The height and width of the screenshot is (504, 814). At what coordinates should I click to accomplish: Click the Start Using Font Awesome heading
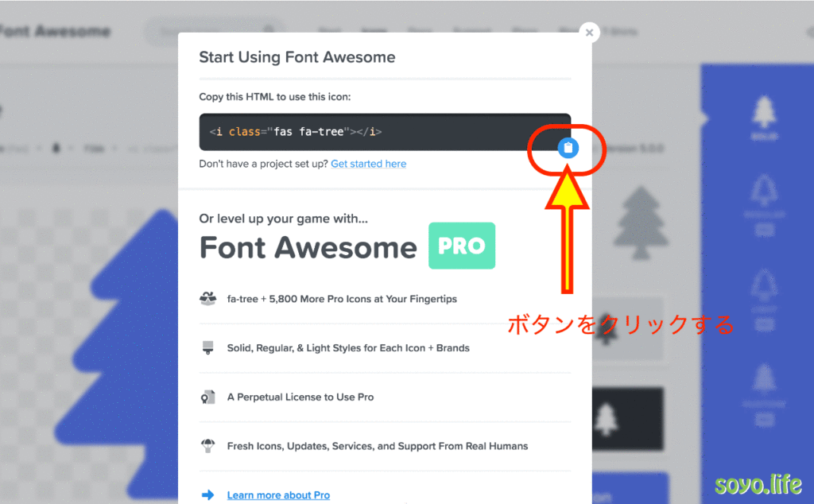(x=297, y=57)
